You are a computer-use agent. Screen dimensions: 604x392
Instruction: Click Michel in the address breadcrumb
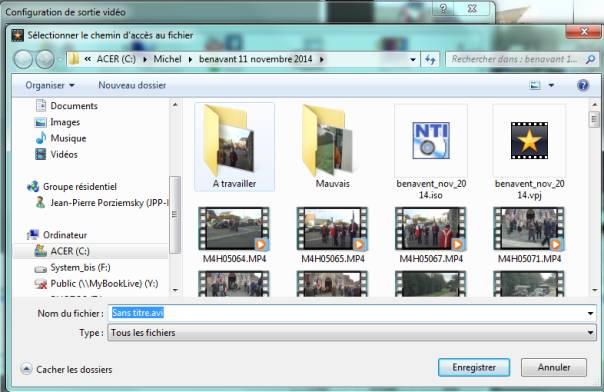tap(167, 59)
